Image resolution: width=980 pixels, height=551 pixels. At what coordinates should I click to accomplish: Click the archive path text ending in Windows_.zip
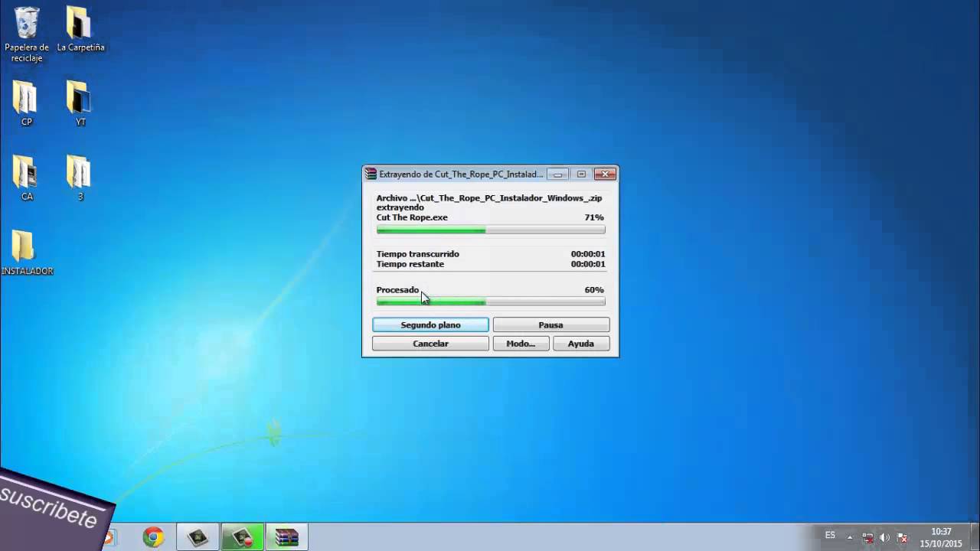tap(489, 198)
